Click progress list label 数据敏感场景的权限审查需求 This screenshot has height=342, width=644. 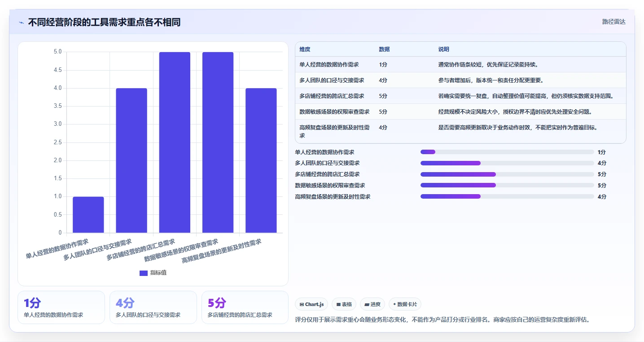tap(330, 185)
